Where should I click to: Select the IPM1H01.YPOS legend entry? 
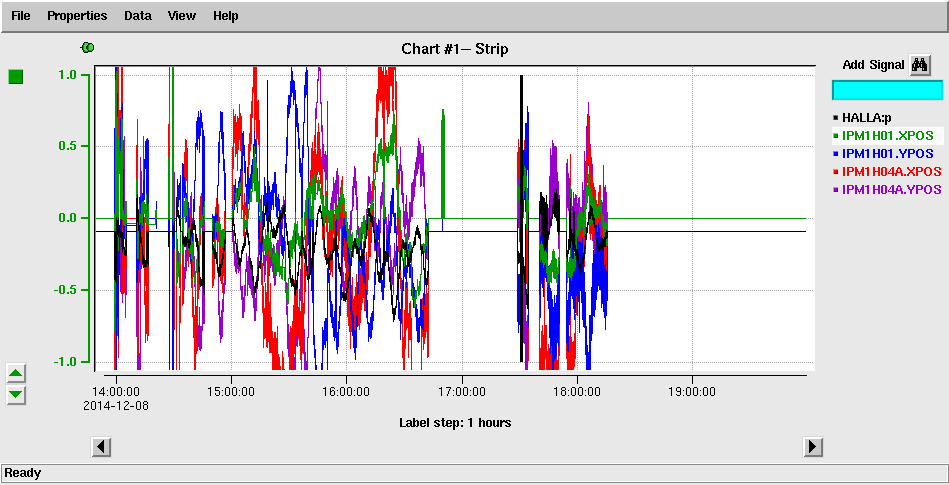[x=887, y=154]
